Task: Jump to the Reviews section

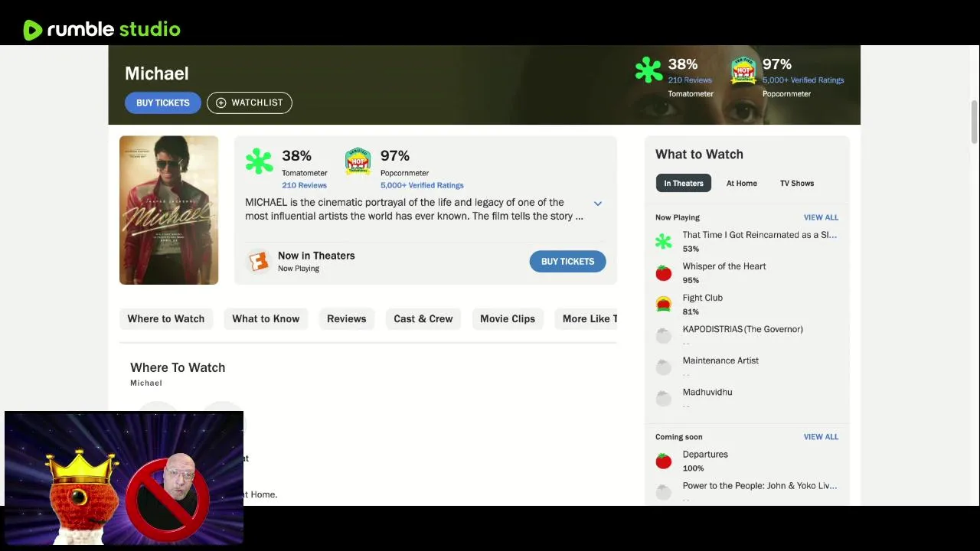Action: tap(347, 318)
